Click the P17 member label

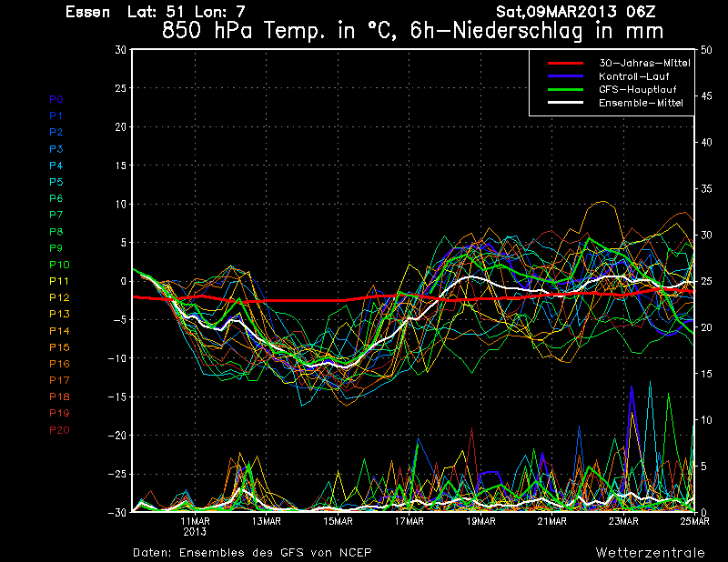pos(59,380)
